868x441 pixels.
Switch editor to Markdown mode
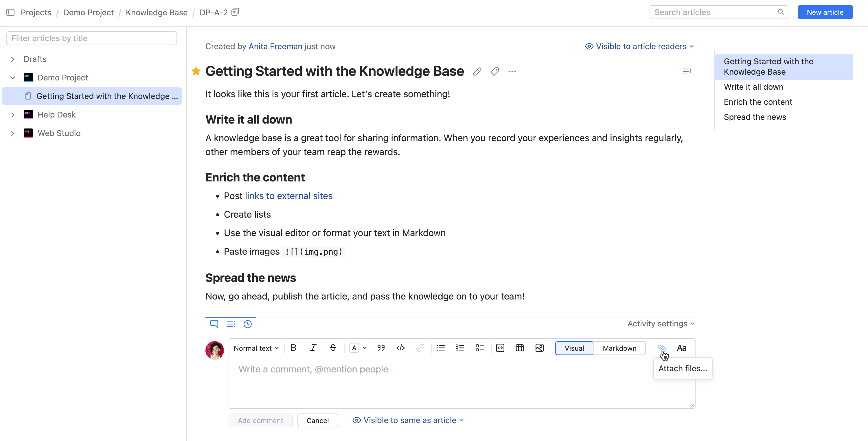coord(619,348)
